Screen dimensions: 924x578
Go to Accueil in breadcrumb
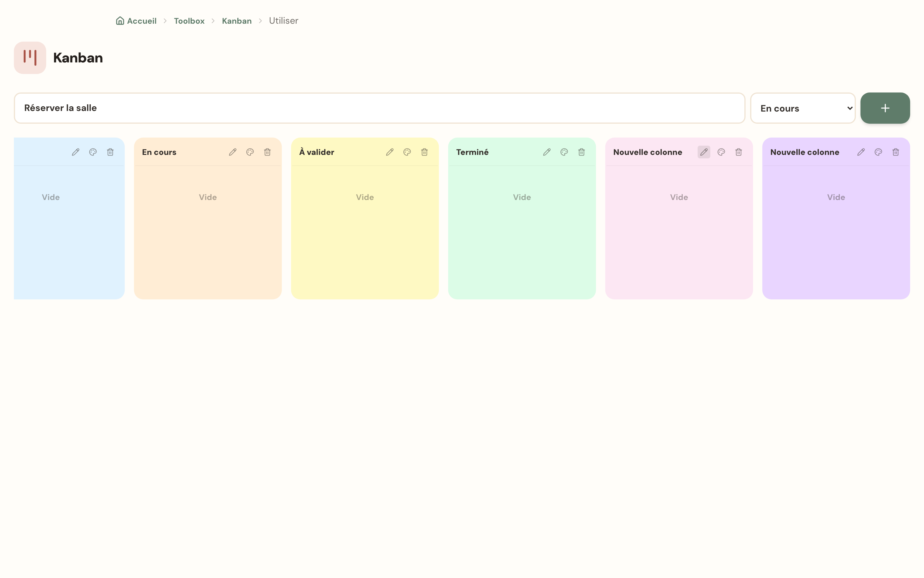[x=136, y=21]
